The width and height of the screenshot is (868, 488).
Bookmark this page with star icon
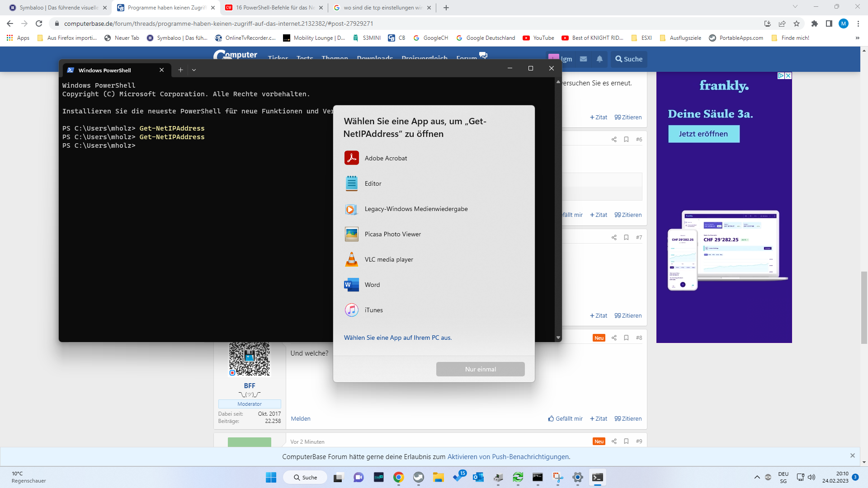coord(797,23)
